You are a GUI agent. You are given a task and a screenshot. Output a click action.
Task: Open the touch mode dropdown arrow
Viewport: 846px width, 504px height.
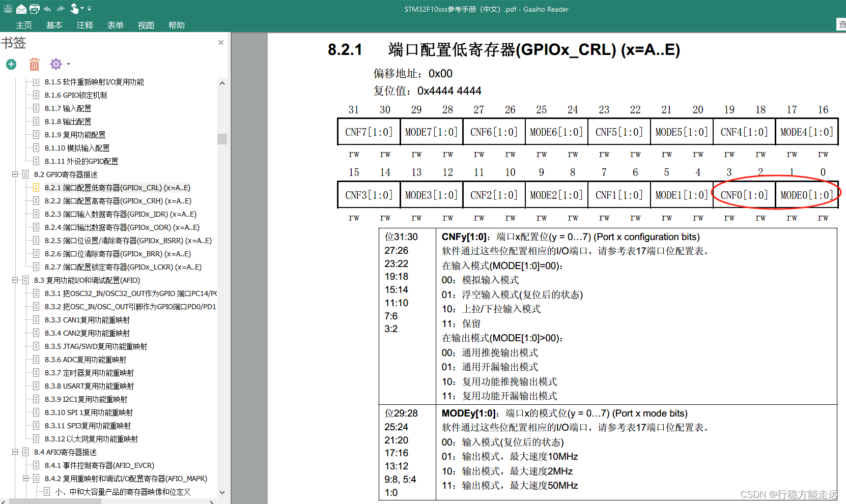click(x=82, y=9)
